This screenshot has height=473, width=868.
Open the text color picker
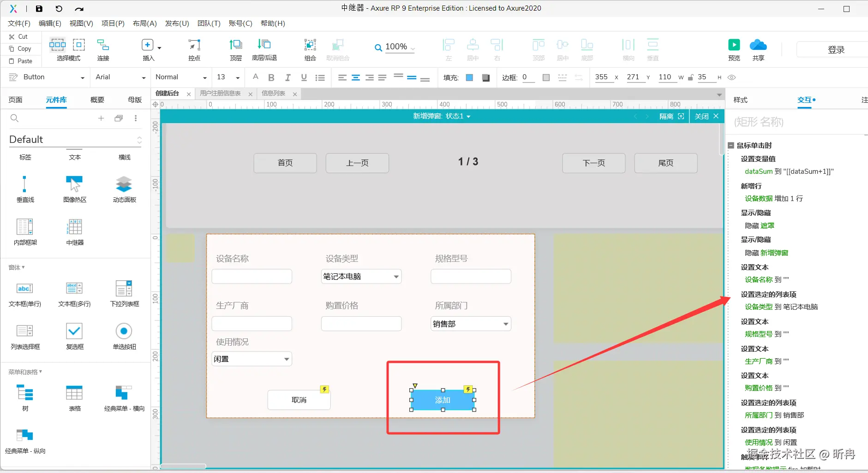256,77
